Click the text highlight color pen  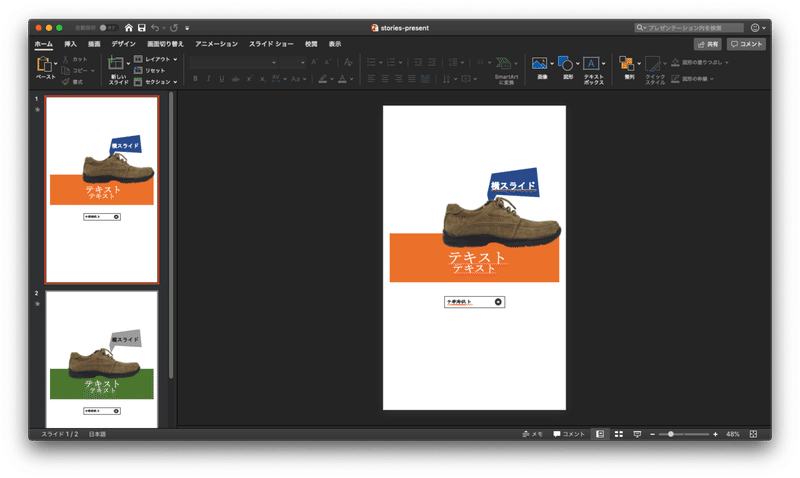pos(322,79)
